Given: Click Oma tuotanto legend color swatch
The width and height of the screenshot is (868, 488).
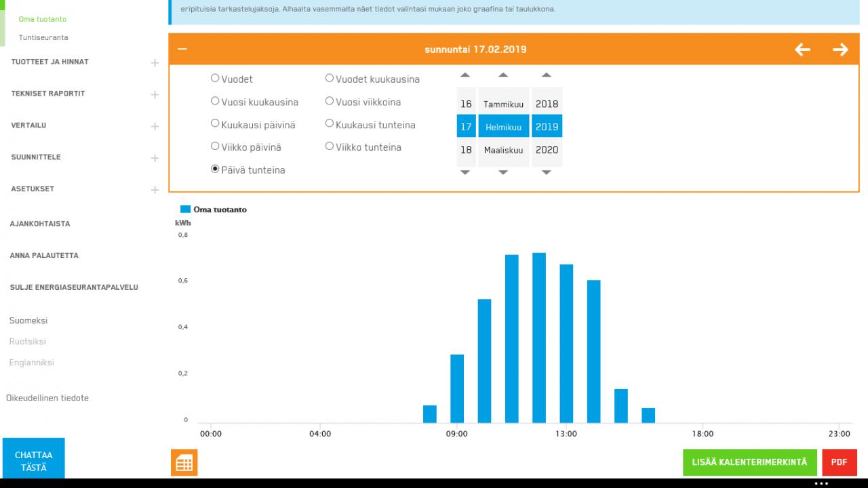Looking at the screenshot, I should [185, 210].
